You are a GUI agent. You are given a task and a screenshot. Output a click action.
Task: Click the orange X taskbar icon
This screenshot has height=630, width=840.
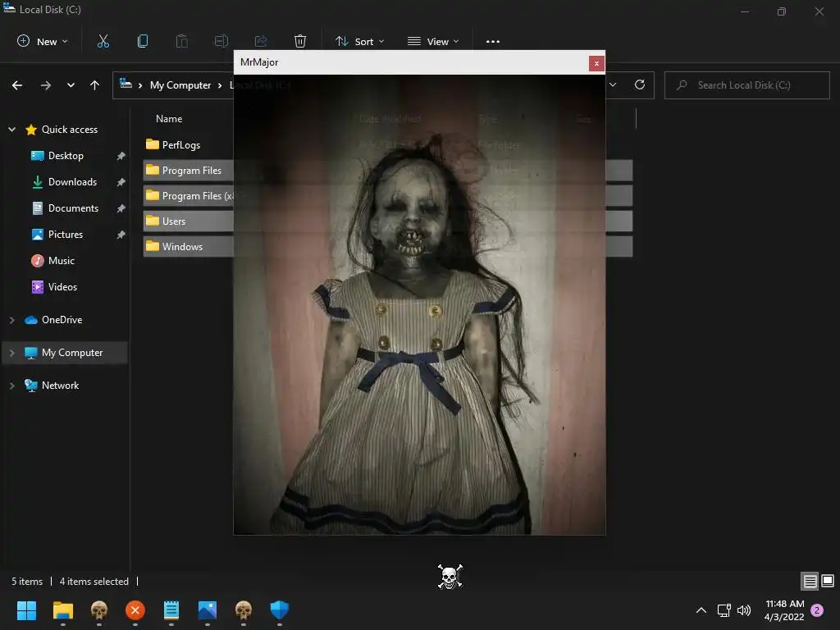(135, 610)
